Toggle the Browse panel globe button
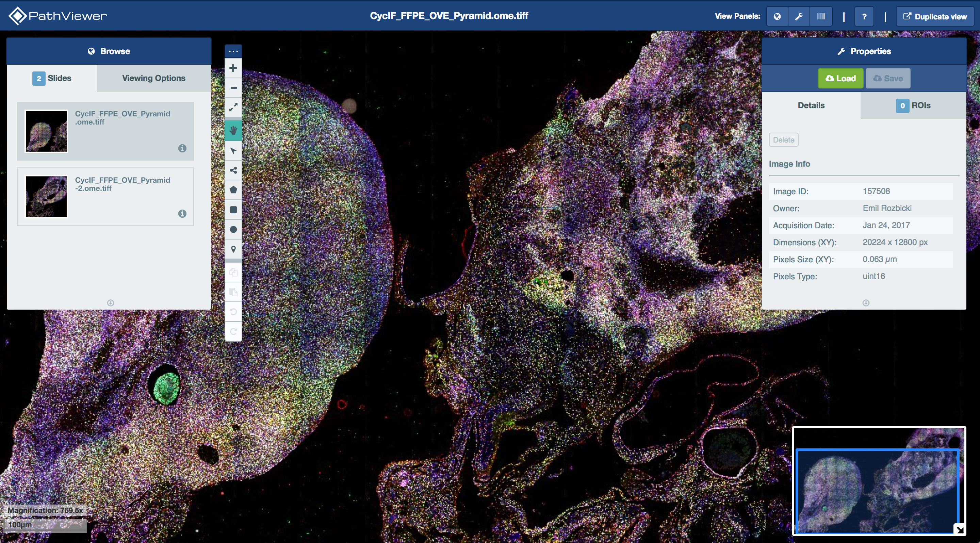Image resolution: width=980 pixels, height=543 pixels. click(777, 16)
